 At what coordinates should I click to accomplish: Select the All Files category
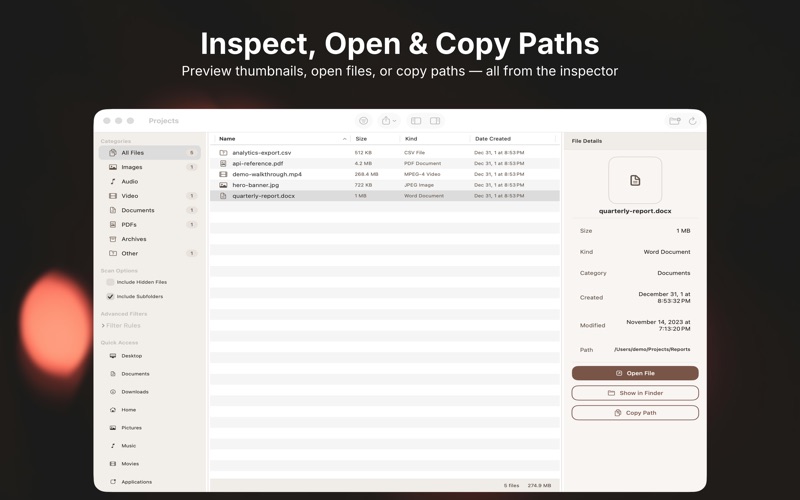coord(149,153)
